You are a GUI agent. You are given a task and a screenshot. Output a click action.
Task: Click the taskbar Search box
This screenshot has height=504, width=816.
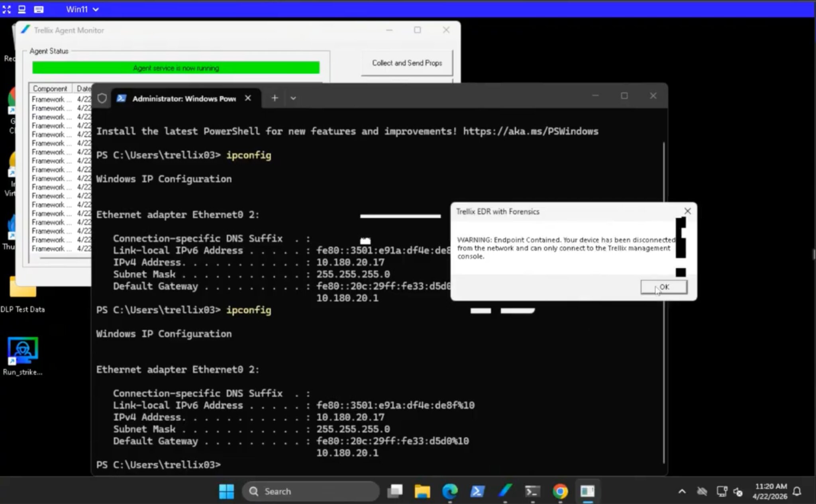tap(311, 491)
